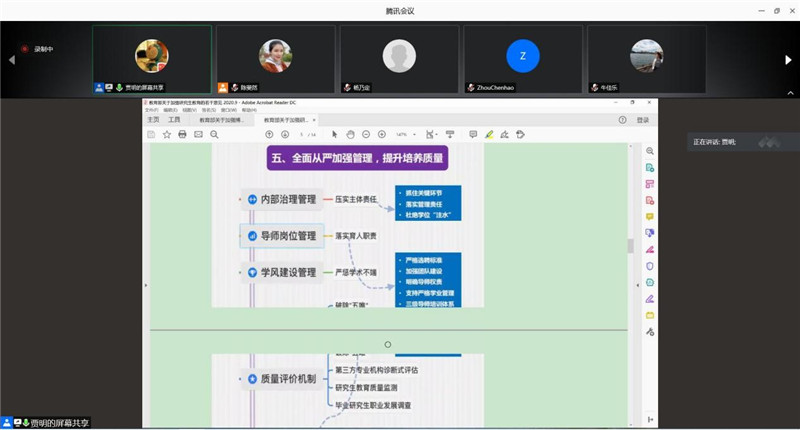Open the 147% zoom level dropdown
This screenshot has width=800, height=430.
404,134
